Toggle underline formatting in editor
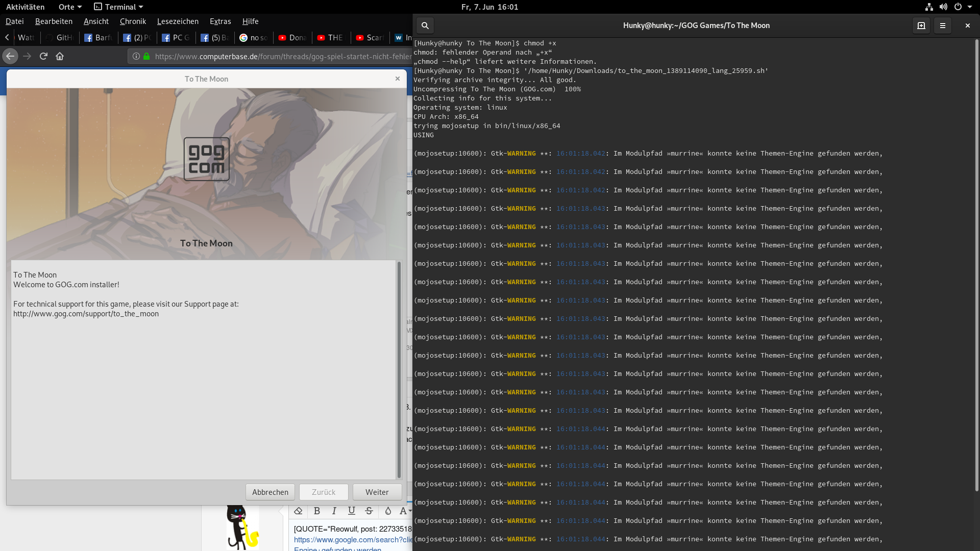The height and width of the screenshot is (551, 980). pos(352,511)
